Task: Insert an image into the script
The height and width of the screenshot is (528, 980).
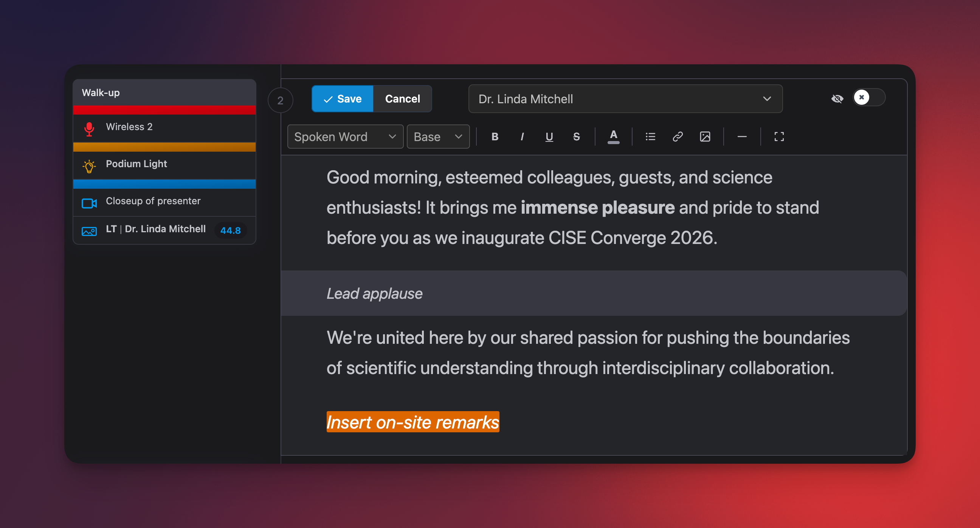Action: tap(705, 137)
